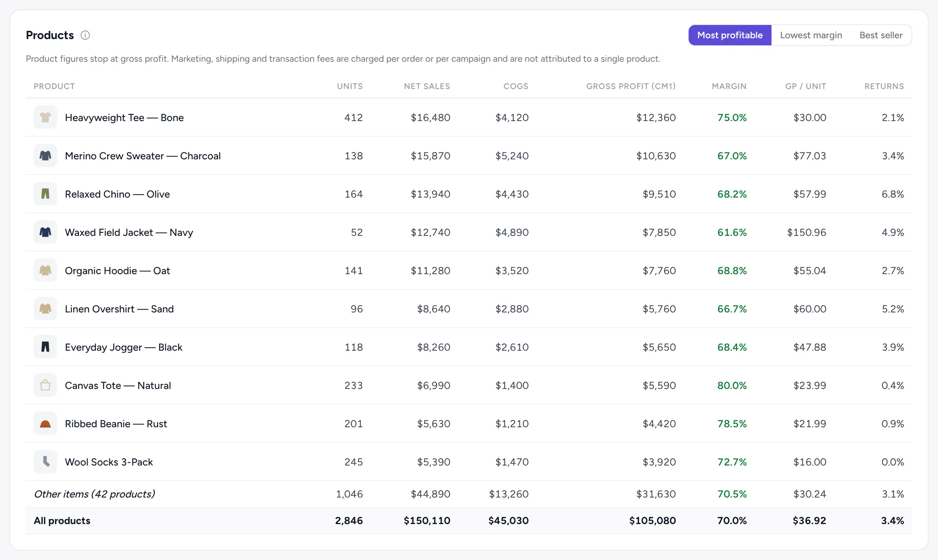Click the Organic Hoodie oat thumbnail icon
938x560 pixels.
45,270
